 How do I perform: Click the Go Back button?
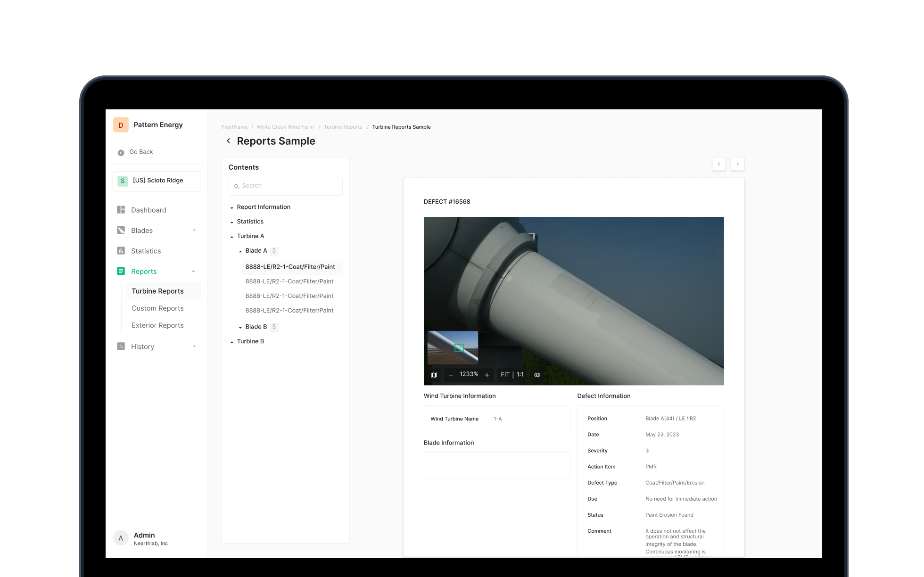(x=140, y=151)
